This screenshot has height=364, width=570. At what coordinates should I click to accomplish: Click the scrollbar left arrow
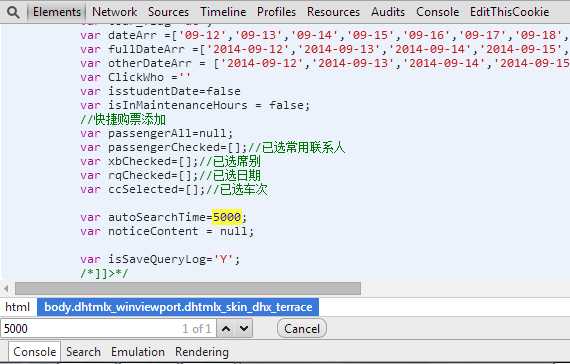click(x=6, y=289)
